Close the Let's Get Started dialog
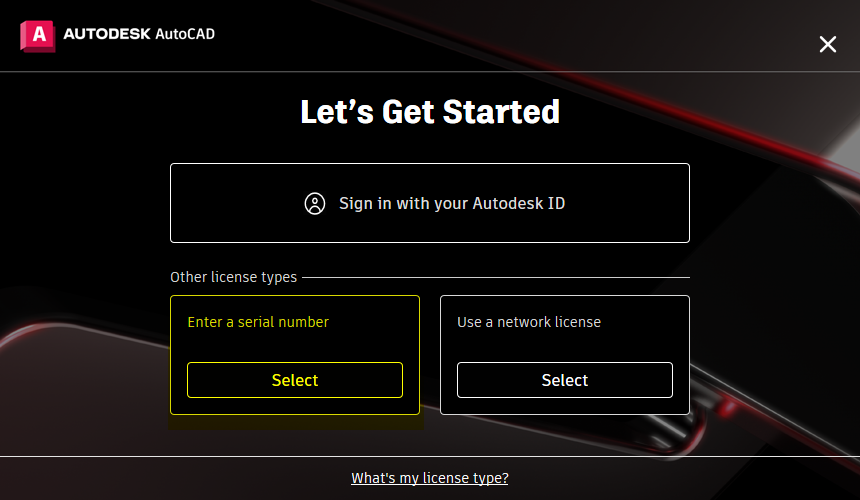 pyautogui.click(x=828, y=44)
